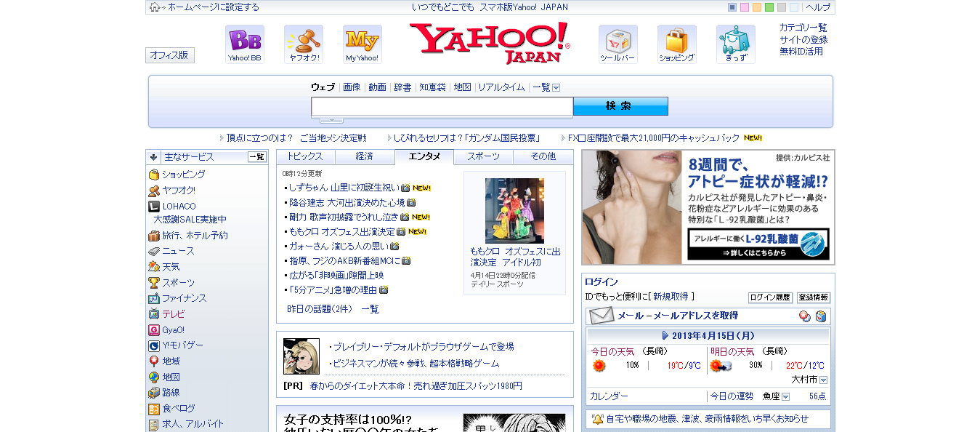Image resolution: width=980 pixels, height=432 pixels.
Task: Expand the 一覧 dropdown in search categories
Action: pos(556,87)
